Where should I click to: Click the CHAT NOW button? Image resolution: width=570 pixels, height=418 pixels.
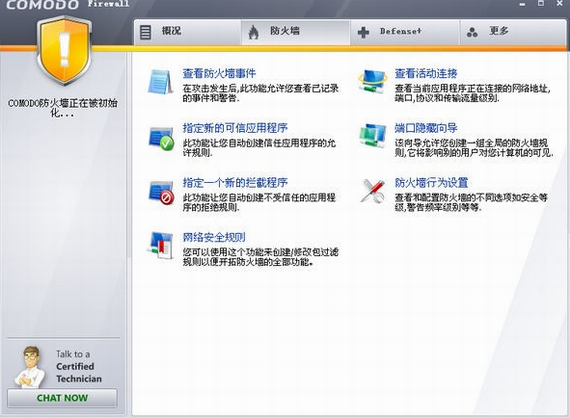(62, 398)
